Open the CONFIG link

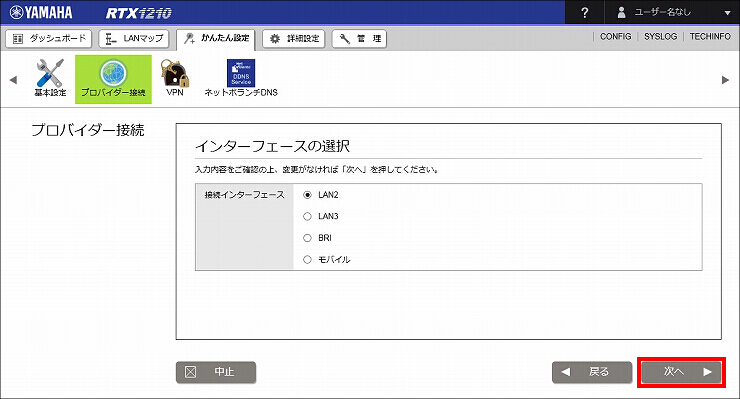pyautogui.click(x=615, y=36)
